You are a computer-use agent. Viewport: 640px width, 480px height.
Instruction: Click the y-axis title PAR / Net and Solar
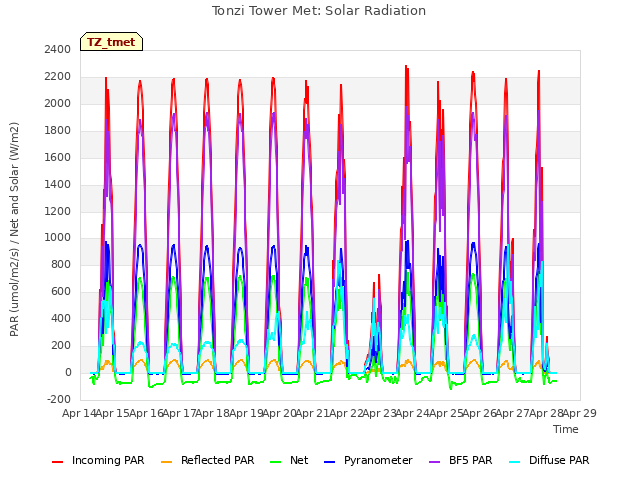[14, 229]
